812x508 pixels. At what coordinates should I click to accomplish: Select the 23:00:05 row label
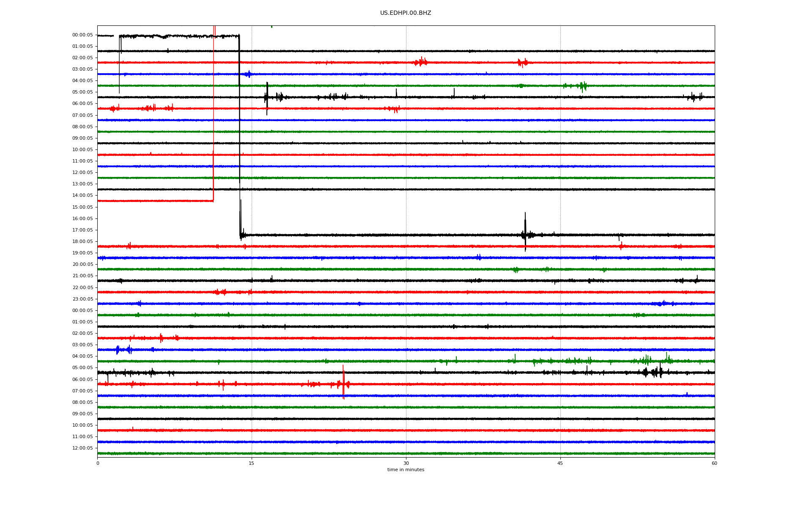coord(82,299)
